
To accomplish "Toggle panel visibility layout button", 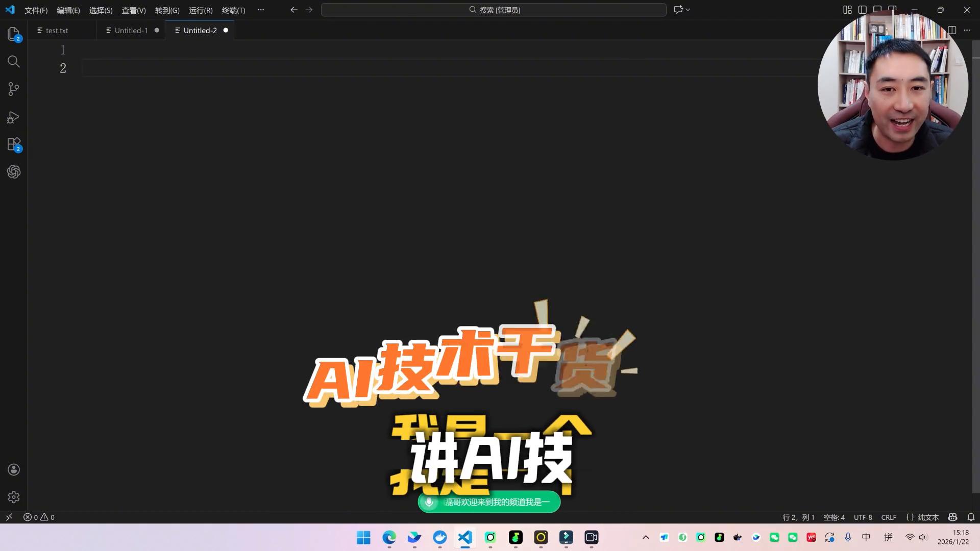I will click(877, 10).
